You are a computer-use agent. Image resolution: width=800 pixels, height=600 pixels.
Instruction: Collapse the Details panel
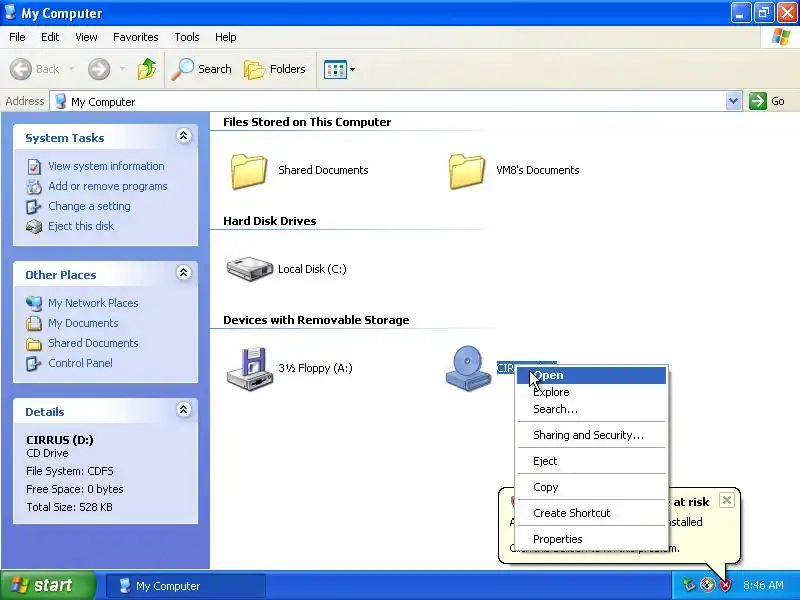click(184, 409)
